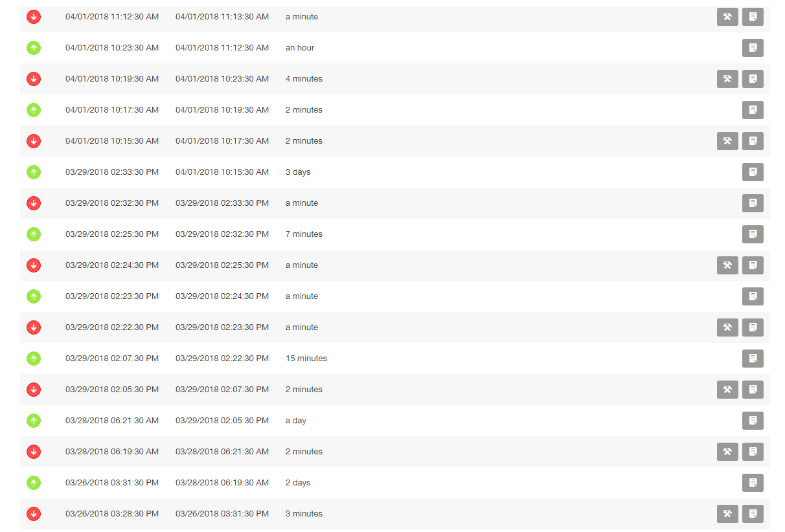Click start time 03/29/2018 02:22:30 PM

coord(112,327)
